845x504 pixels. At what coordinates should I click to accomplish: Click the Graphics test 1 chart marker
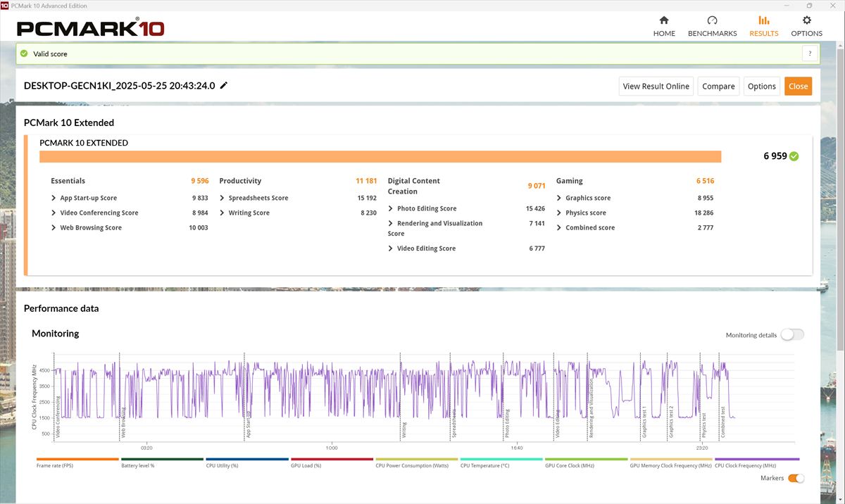click(644, 422)
